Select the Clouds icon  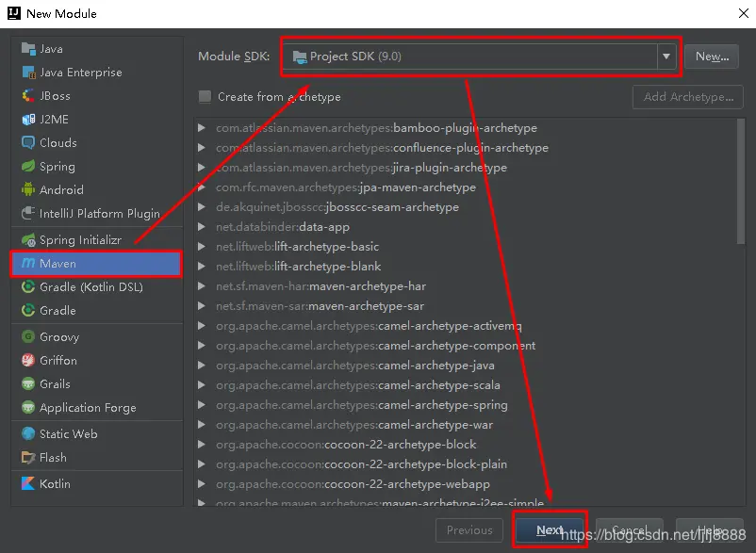(28, 142)
